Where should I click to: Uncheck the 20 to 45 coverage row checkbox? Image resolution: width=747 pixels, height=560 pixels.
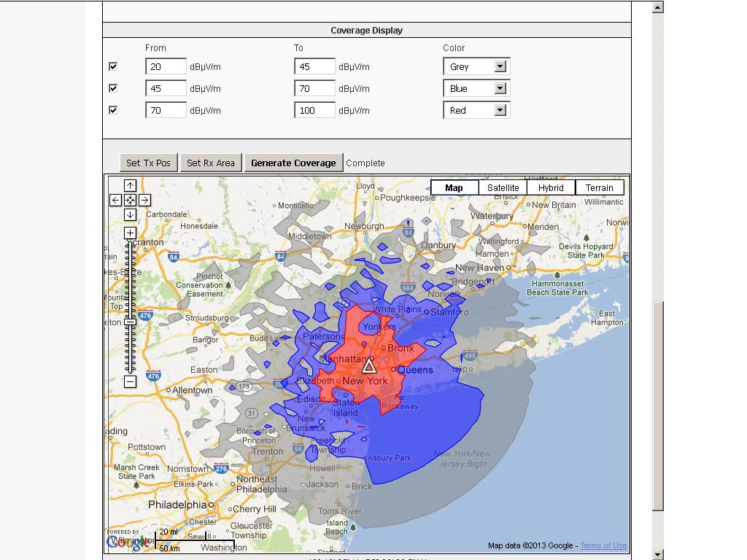(113, 66)
